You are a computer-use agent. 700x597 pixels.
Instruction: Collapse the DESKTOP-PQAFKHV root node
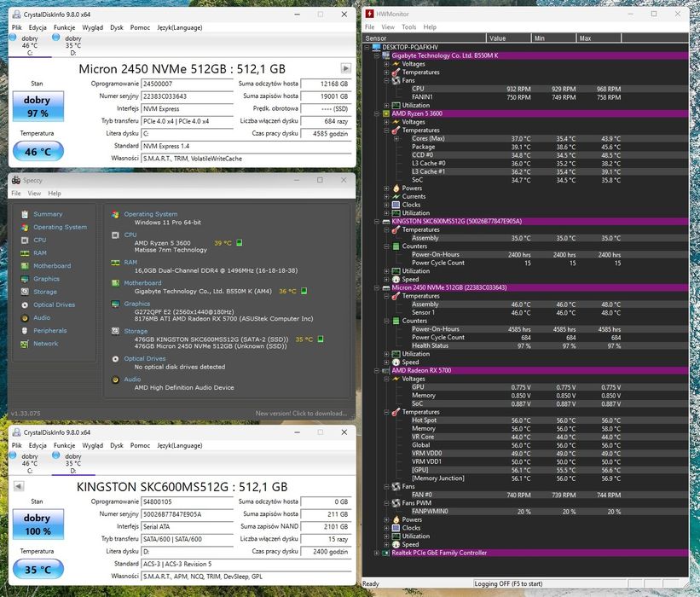coord(367,47)
